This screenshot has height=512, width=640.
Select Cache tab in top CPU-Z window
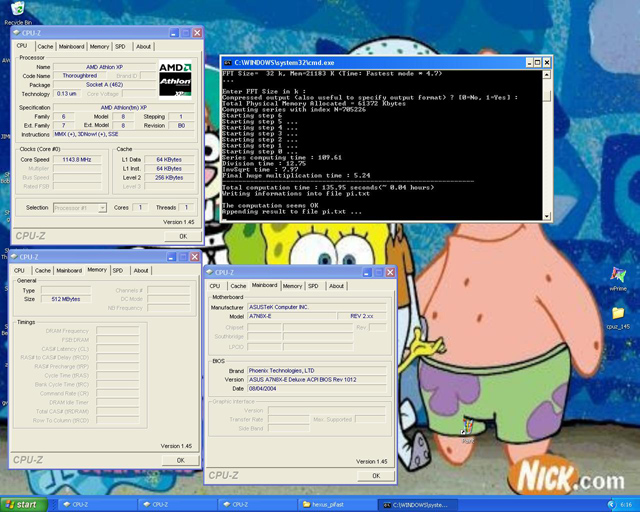45,47
